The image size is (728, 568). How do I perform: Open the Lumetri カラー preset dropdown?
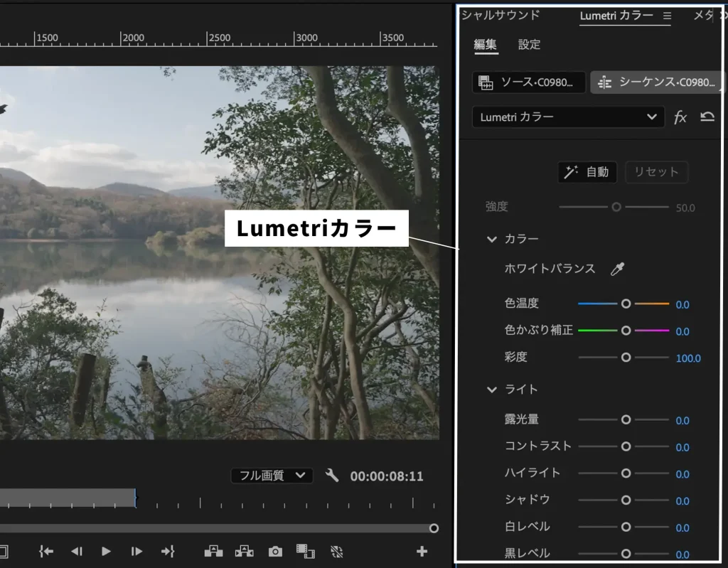click(x=567, y=117)
